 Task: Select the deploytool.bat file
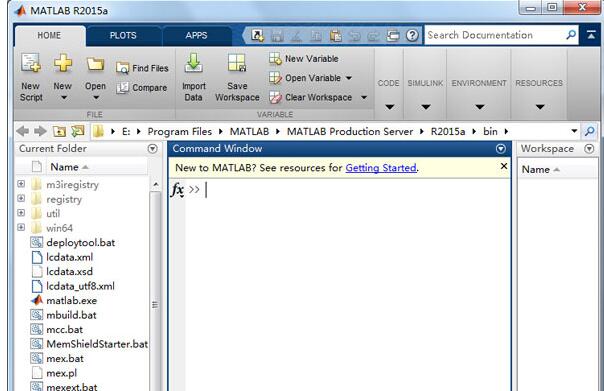coord(73,243)
